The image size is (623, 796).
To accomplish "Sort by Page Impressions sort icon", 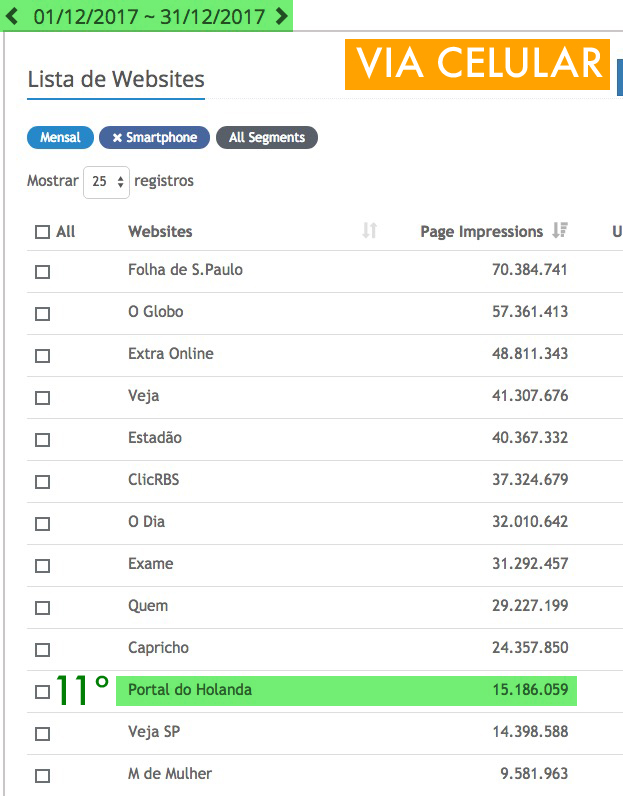I will point(559,231).
